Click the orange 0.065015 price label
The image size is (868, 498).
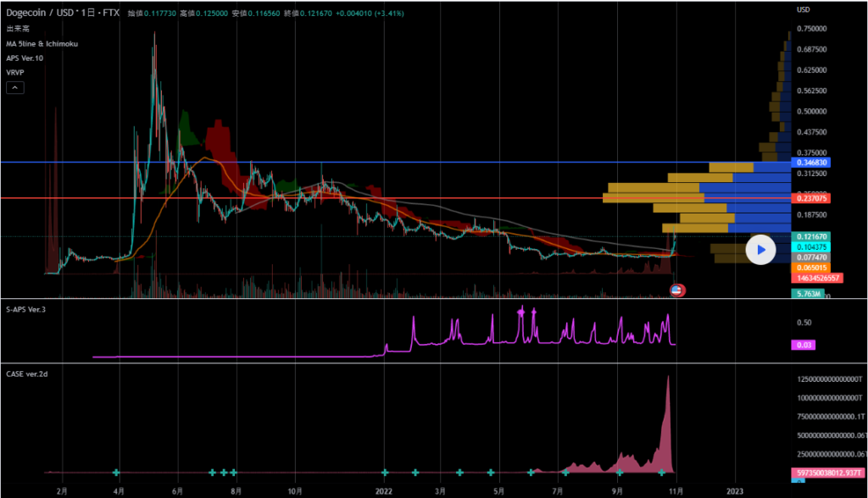pos(810,267)
